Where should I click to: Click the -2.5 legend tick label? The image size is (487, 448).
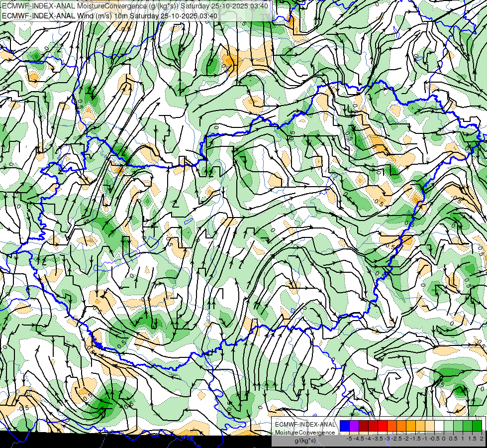(396, 439)
